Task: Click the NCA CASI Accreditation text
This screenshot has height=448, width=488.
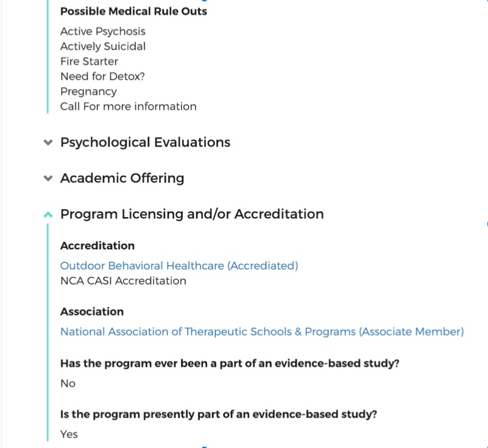Action: click(123, 281)
